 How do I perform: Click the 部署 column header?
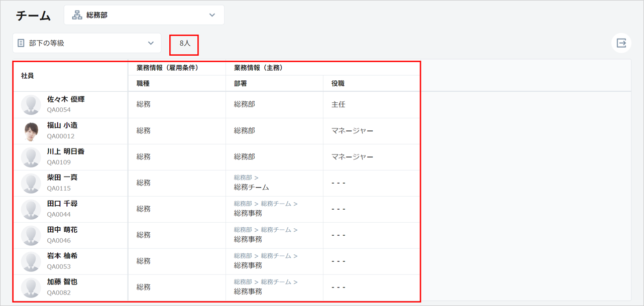pos(241,84)
